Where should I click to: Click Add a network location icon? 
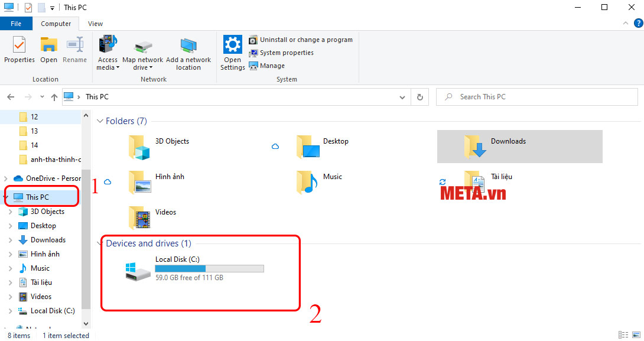tap(188, 53)
